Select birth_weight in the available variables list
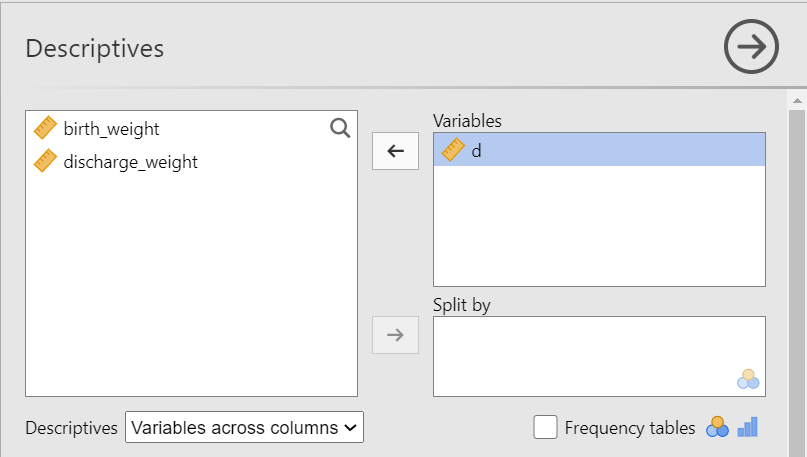Viewport: 807px width, 457px height. pyautogui.click(x=111, y=129)
